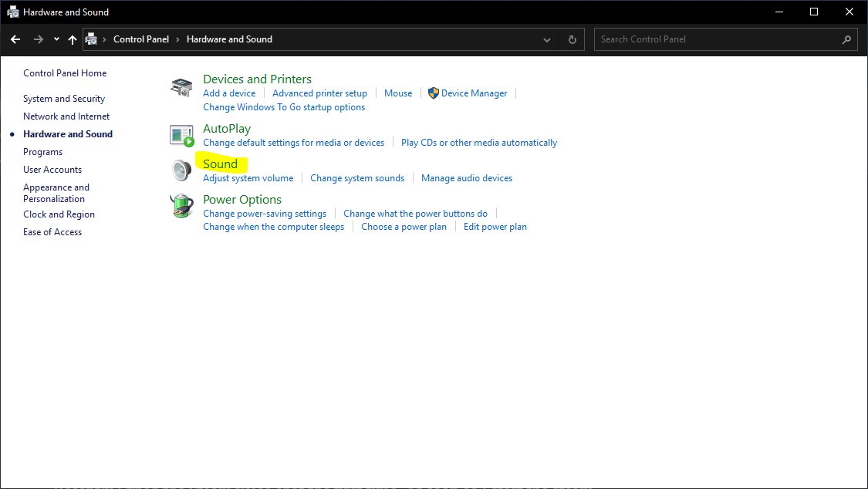Play CDs or other media automatically
868x489 pixels.
pos(479,142)
